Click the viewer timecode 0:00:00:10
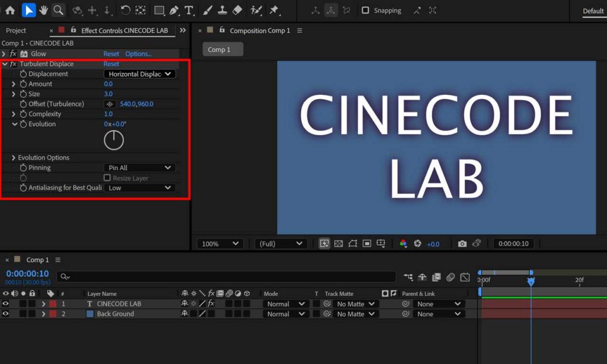This screenshot has height=364, width=607. point(513,244)
